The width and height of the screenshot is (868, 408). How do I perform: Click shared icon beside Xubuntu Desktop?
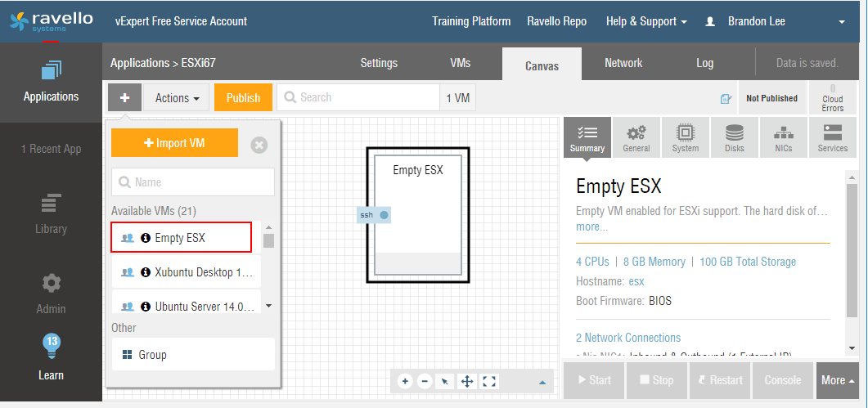[x=128, y=272]
